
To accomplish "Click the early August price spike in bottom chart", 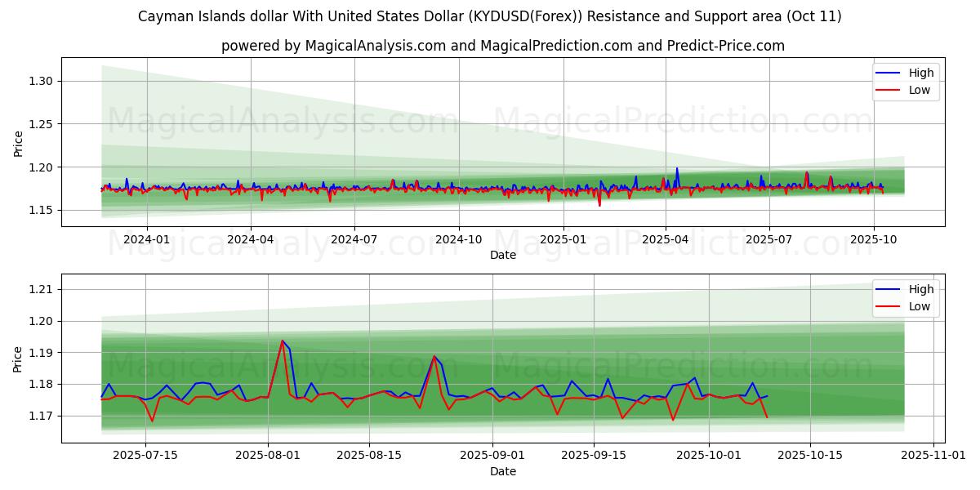I will tap(283, 341).
